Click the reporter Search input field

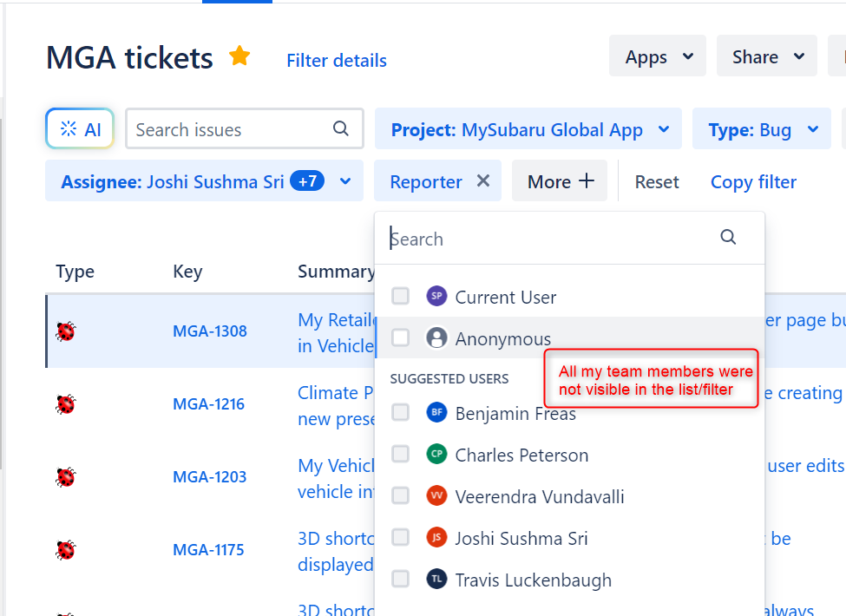point(551,239)
